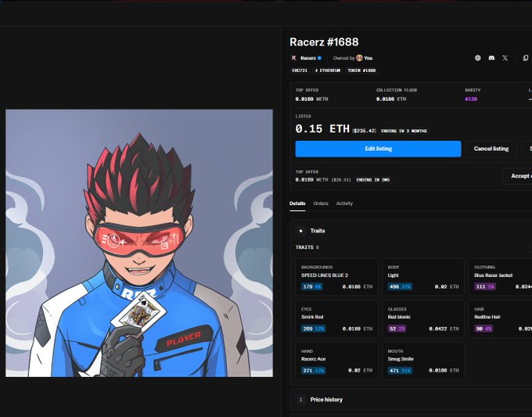
Task: Click the ETHEREUM chain tag
Action: [327, 70]
